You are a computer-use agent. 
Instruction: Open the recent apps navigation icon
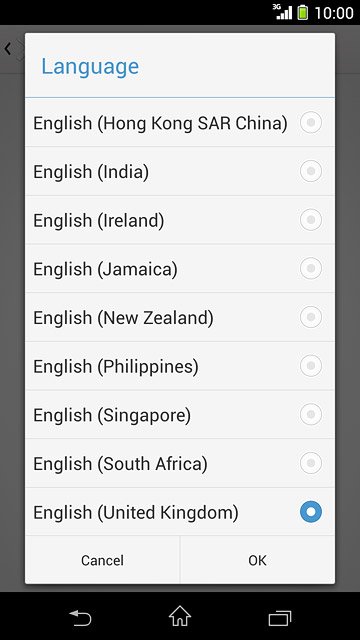[x=280, y=618]
